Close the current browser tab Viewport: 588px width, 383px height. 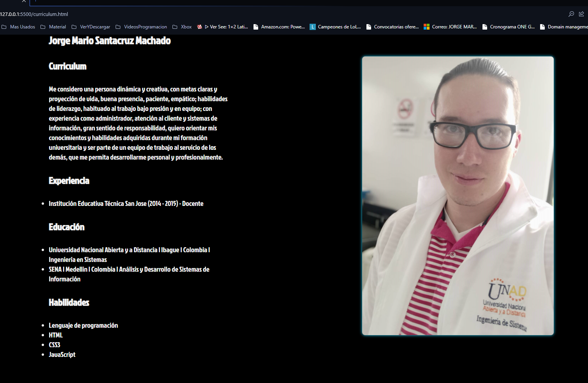click(x=24, y=1)
